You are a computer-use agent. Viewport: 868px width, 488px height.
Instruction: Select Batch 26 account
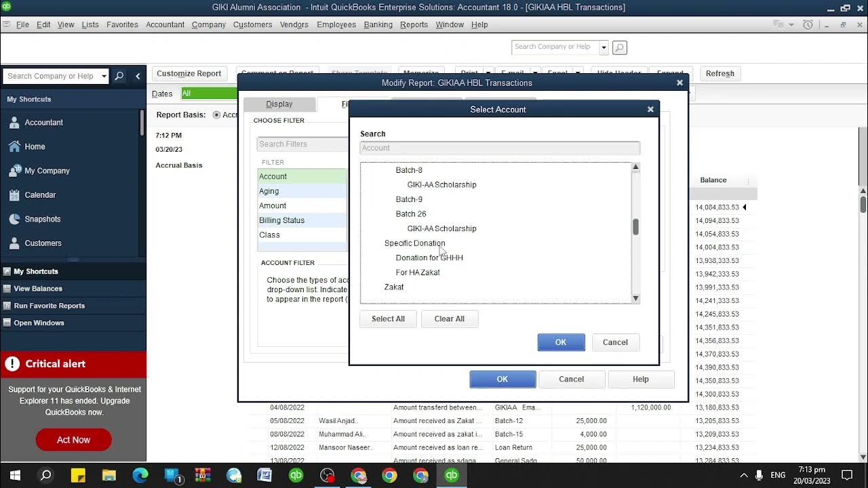[x=411, y=214]
